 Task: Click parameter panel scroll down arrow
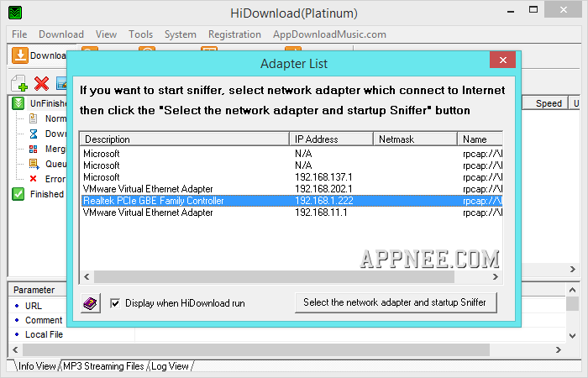pos(572,336)
